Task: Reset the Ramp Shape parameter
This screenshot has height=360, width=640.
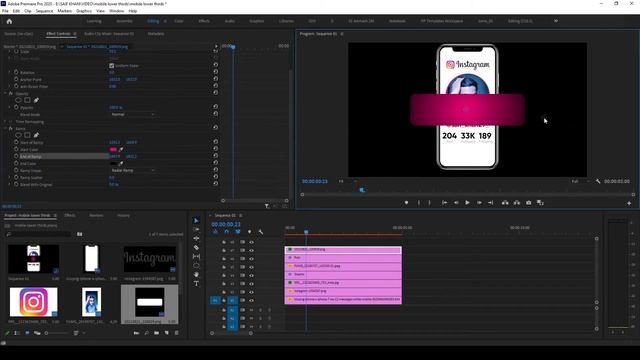Action: [216, 170]
